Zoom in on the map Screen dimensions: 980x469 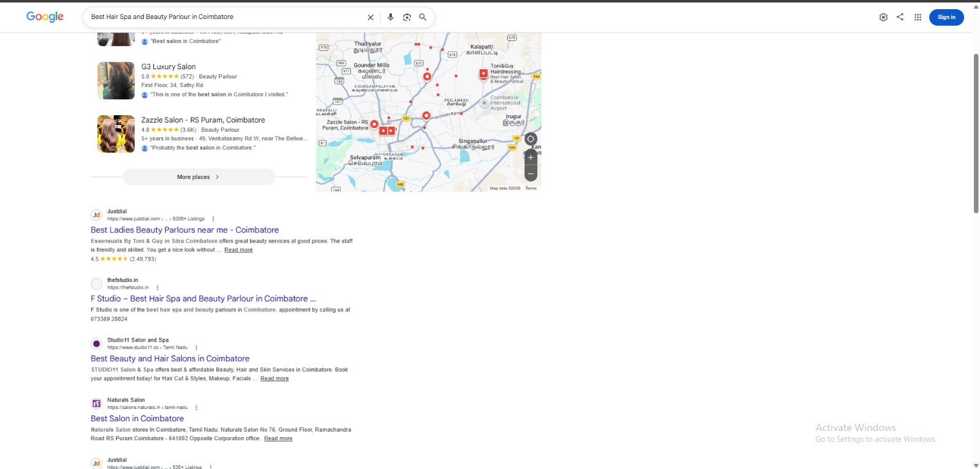point(530,158)
